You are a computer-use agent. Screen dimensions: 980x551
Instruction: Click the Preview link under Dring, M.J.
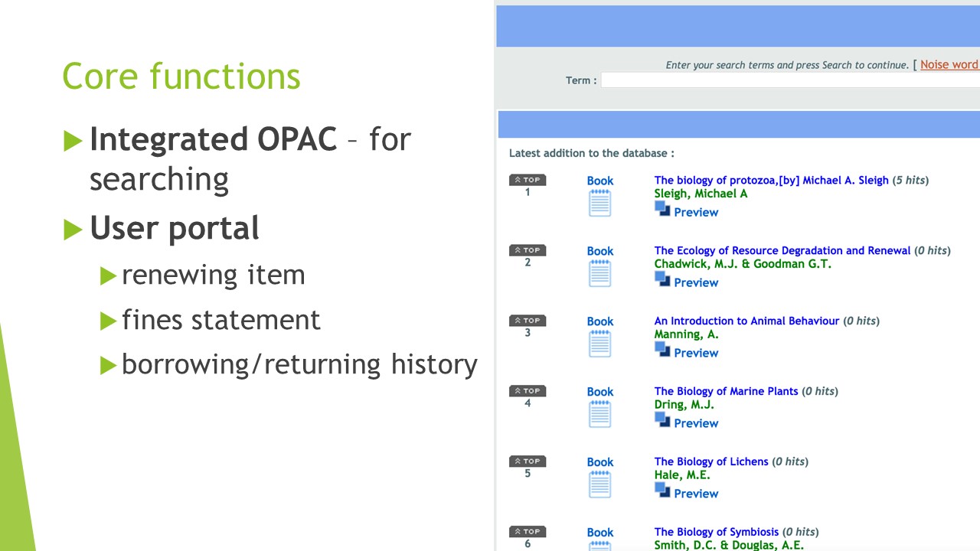695,423
